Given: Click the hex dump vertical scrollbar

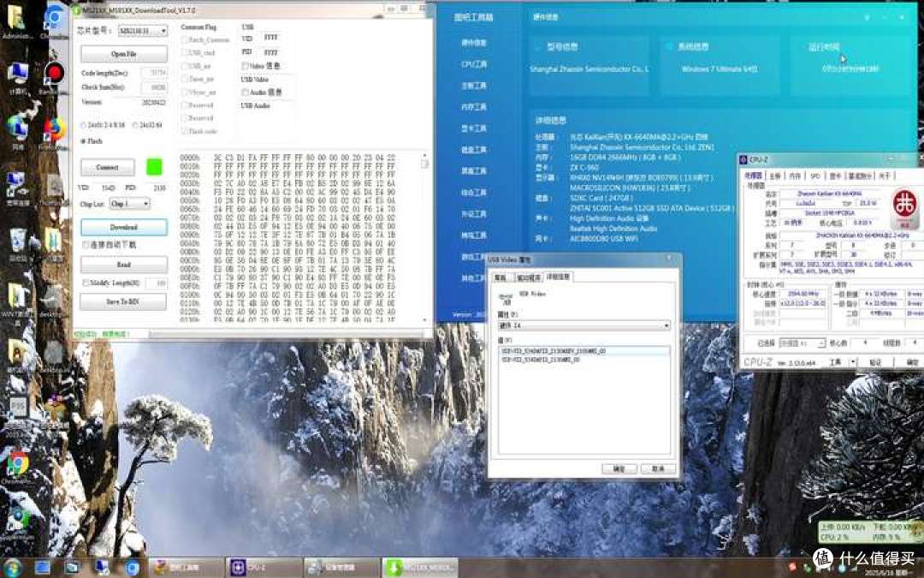Looking at the screenshot, I should 425,236.
